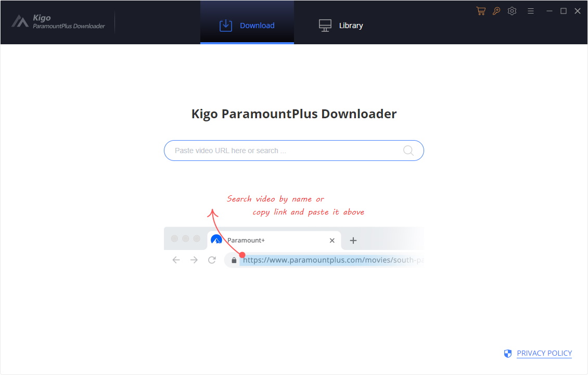This screenshot has width=588, height=375.
Task: Click the magnifier search icon
Action: coord(408,151)
